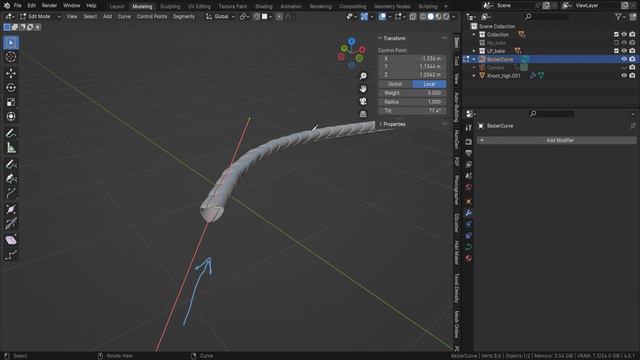Image resolution: width=640 pixels, height=360 pixels.
Task: Select the Randomize tool
Action: 11,256
